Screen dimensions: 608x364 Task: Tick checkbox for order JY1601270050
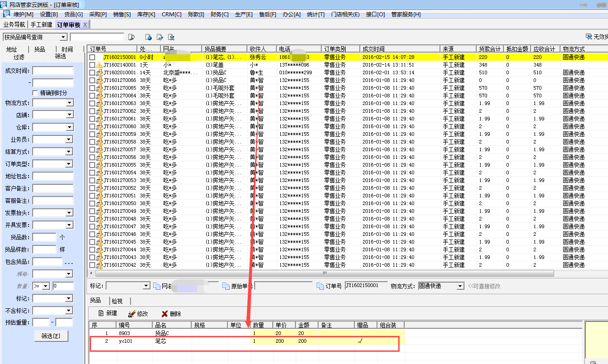pyautogui.click(x=92, y=204)
